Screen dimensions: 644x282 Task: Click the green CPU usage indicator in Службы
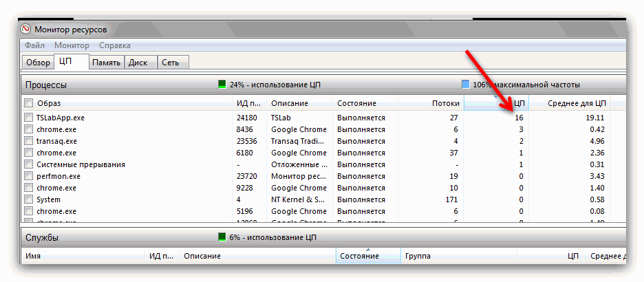(x=222, y=237)
